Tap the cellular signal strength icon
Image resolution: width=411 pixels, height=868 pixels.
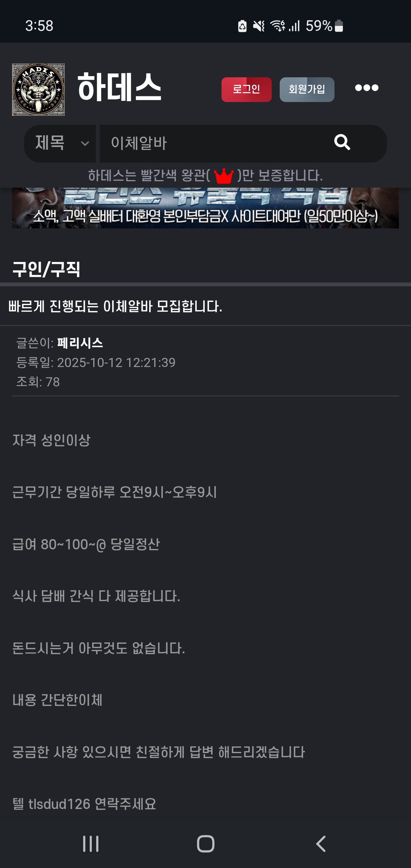pos(295,26)
